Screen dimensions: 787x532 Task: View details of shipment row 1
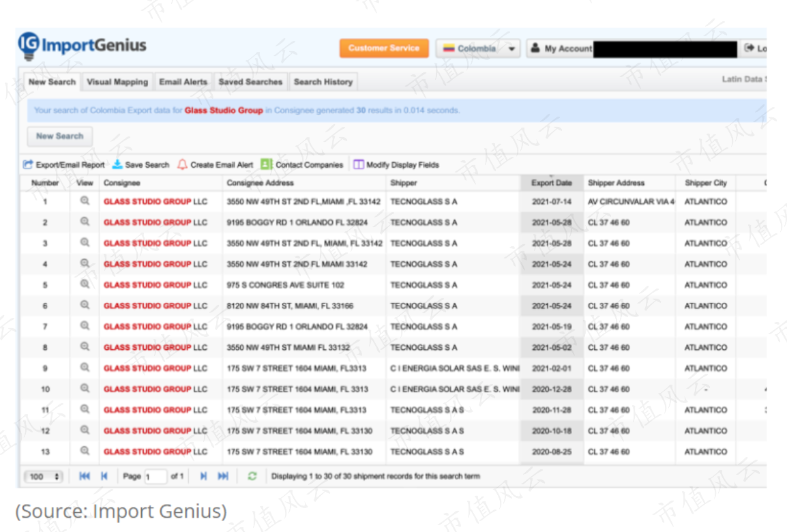tap(85, 201)
